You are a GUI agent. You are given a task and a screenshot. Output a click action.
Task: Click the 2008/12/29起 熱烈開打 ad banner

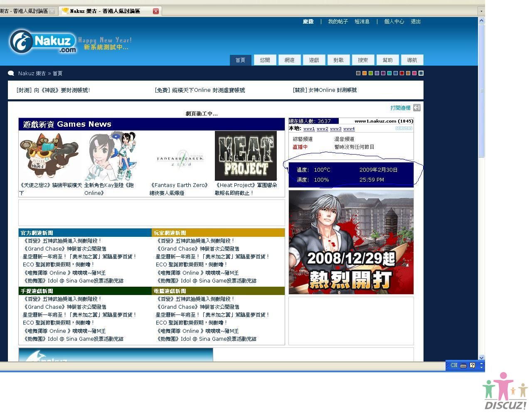(351, 242)
